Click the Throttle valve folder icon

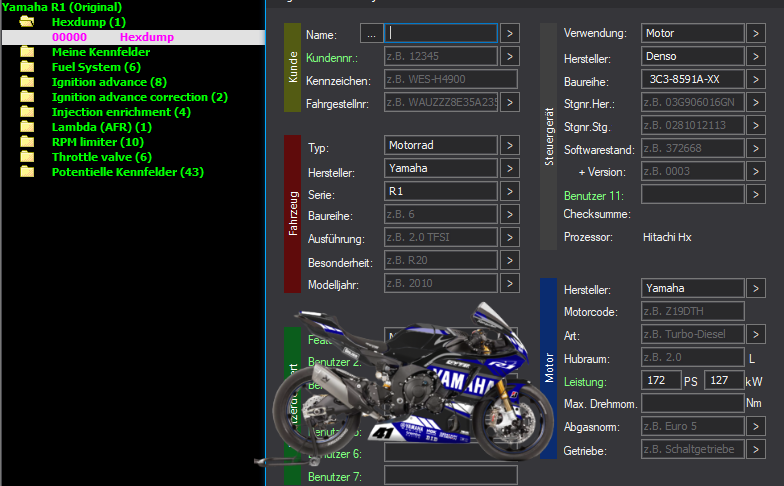pos(27,157)
